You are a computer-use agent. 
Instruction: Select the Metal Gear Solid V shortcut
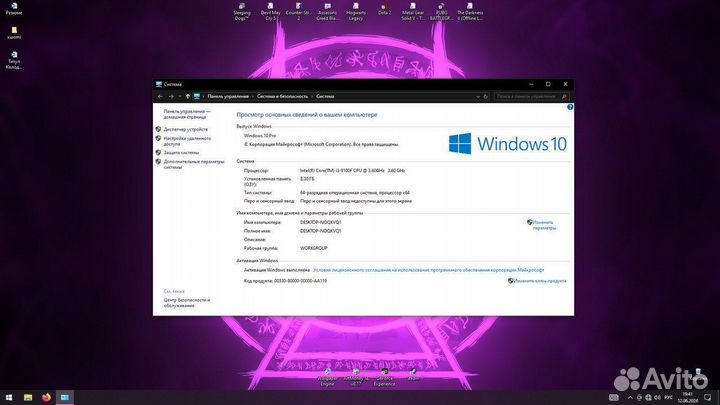tap(413, 11)
